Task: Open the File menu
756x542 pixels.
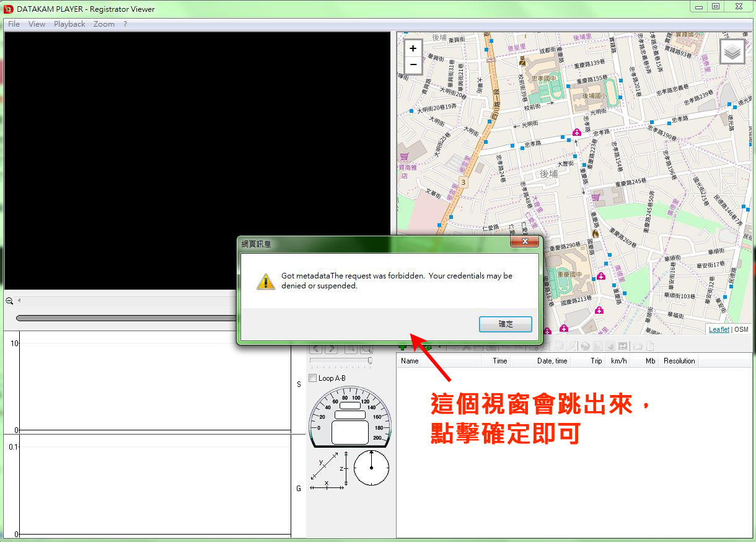Action: click(x=14, y=24)
